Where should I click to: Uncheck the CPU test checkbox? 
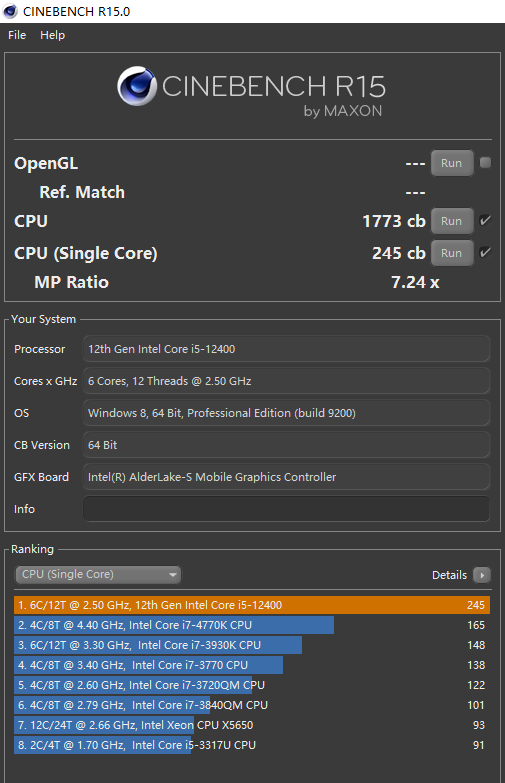pos(485,221)
